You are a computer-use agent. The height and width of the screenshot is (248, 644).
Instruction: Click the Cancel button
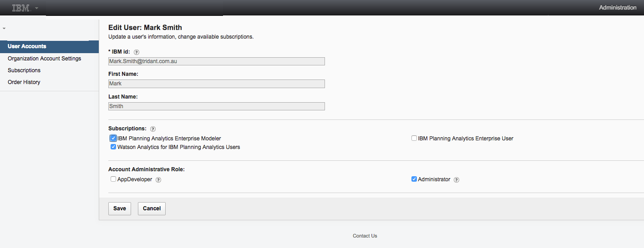[x=152, y=208]
